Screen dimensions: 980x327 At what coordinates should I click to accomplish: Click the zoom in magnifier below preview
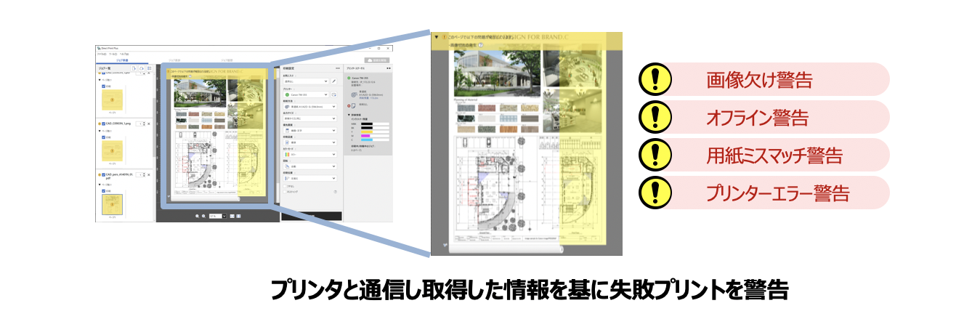coord(203,216)
